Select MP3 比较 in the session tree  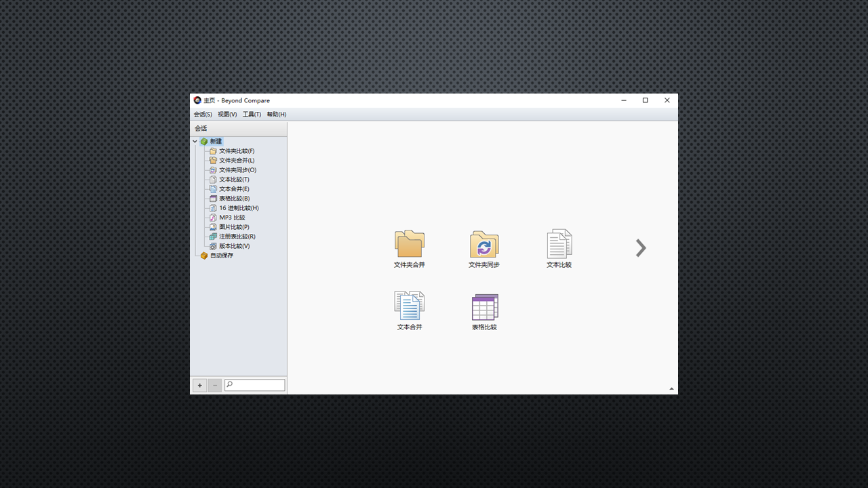coord(231,218)
